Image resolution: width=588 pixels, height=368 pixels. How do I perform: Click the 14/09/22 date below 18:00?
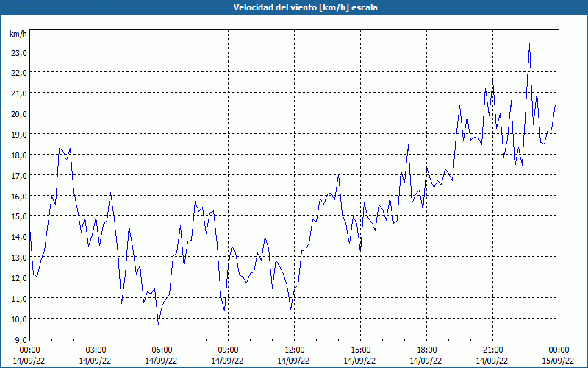click(426, 361)
